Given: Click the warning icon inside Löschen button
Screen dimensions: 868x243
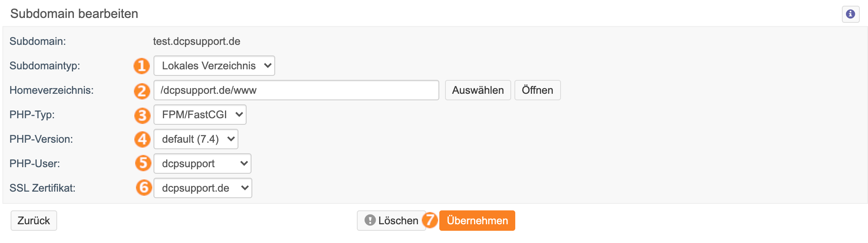Looking at the screenshot, I should pyautogui.click(x=370, y=220).
